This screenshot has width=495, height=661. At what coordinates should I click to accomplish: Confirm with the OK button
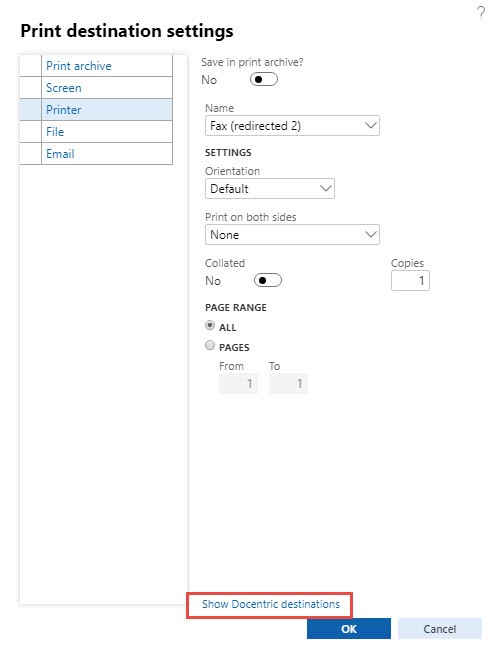click(349, 629)
